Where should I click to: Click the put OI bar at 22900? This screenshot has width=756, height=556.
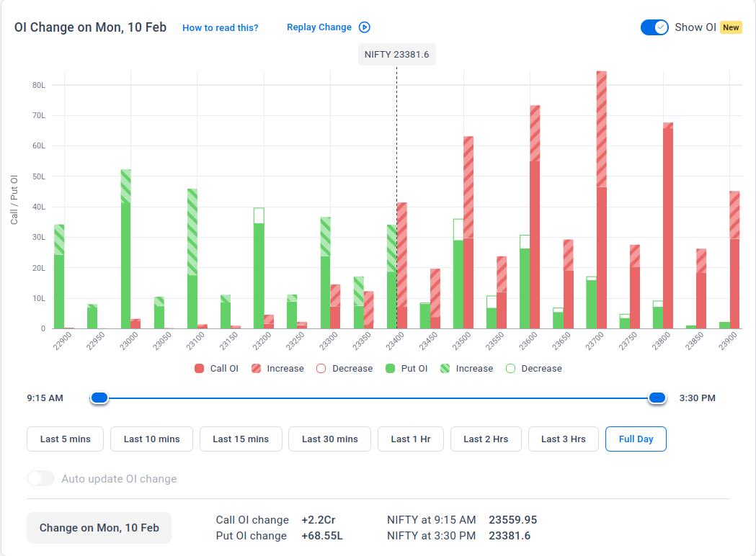click(59, 277)
